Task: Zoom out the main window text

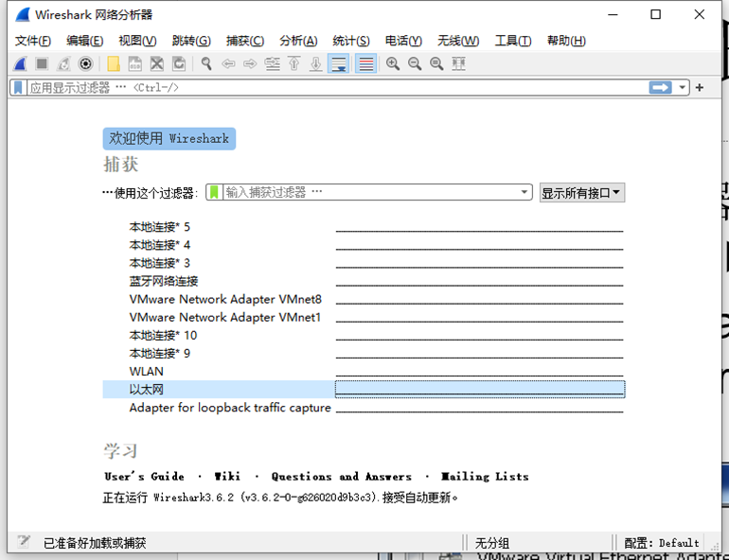Action: click(x=415, y=63)
